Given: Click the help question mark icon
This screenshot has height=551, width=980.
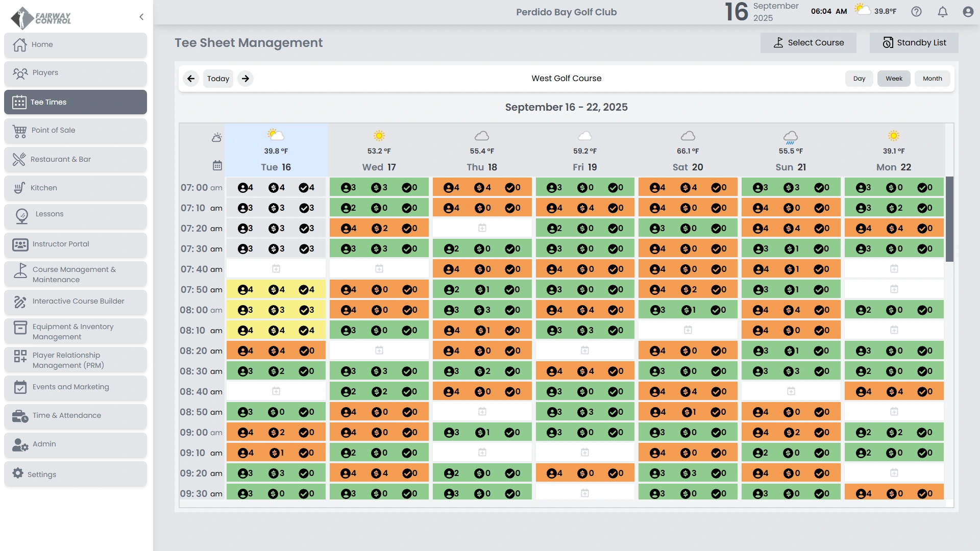Looking at the screenshot, I should [916, 12].
